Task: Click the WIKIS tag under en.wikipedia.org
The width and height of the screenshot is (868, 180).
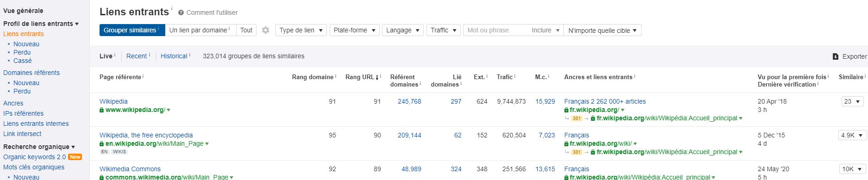Action: pos(119,152)
